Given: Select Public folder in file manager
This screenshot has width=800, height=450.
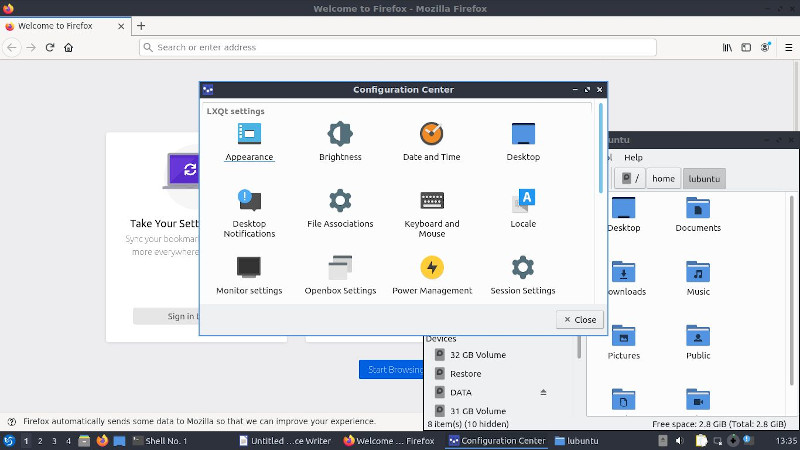Looking at the screenshot, I should pyautogui.click(x=698, y=342).
